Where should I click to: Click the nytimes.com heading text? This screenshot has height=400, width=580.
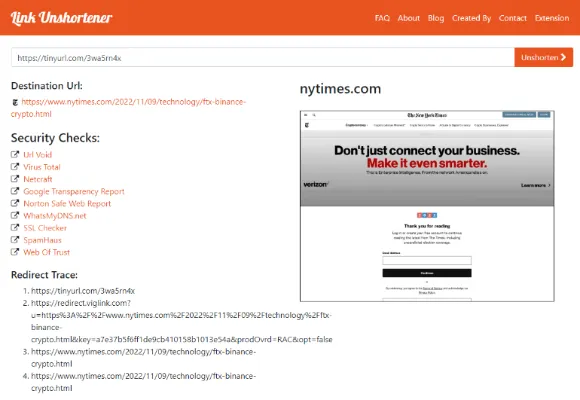pyautogui.click(x=340, y=89)
